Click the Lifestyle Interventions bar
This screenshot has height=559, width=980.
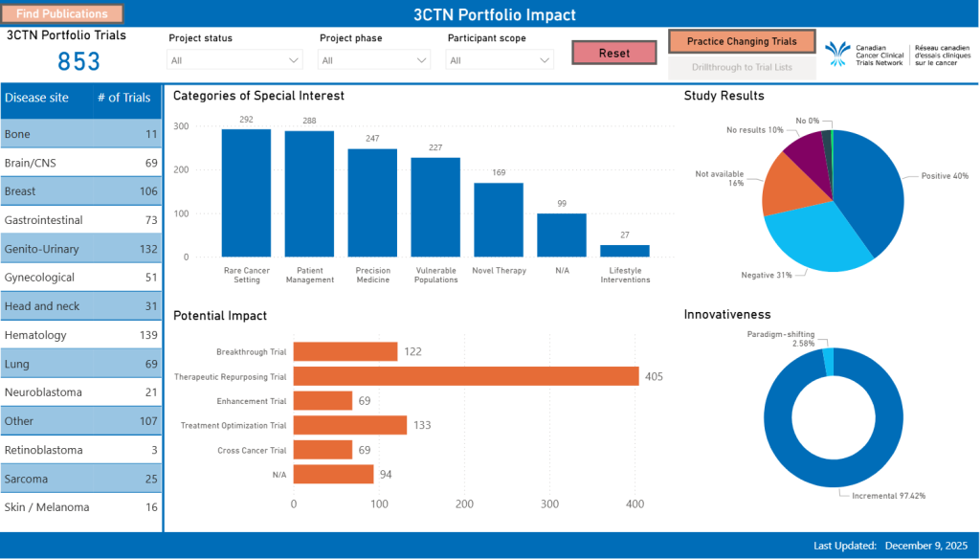point(624,251)
